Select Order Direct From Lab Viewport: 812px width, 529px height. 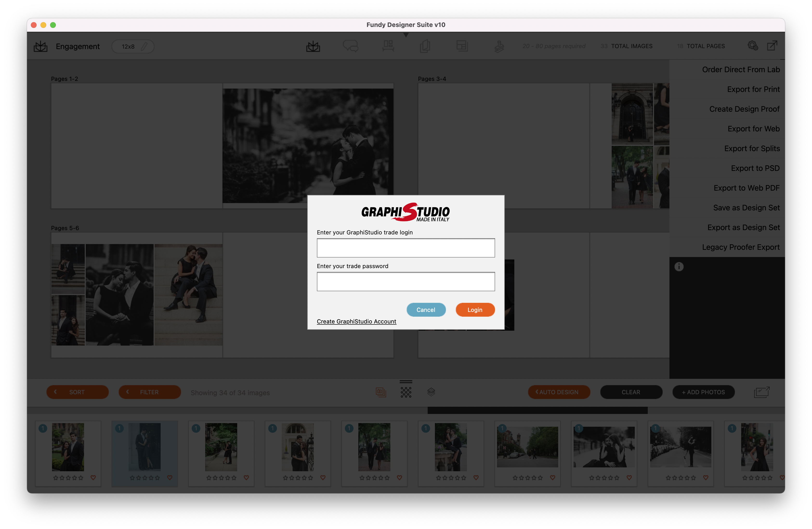pyautogui.click(x=727, y=70)
